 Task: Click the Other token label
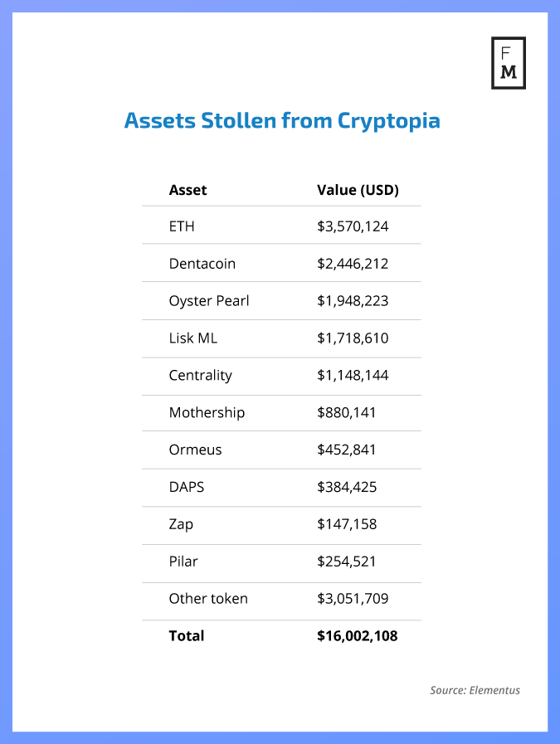(207, 599)
